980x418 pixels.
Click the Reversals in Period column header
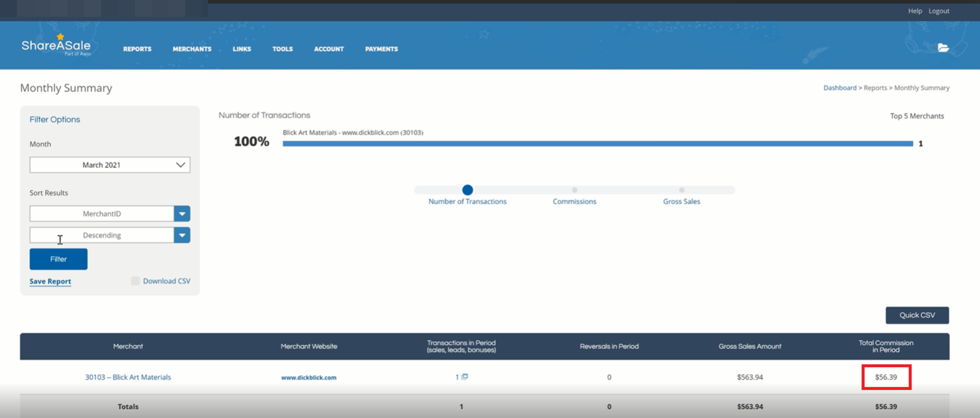609,346
